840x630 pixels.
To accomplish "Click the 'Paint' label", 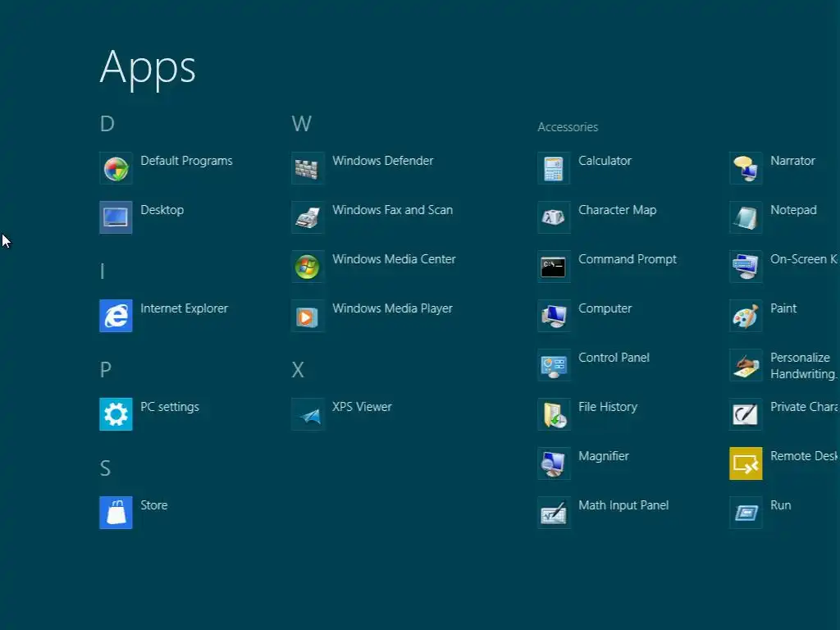I will 783,308.
